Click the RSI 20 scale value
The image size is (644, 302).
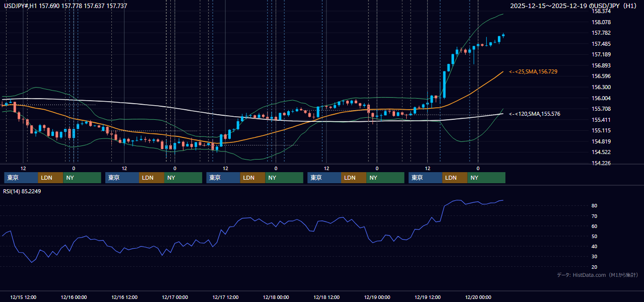(x=595, y=267)
